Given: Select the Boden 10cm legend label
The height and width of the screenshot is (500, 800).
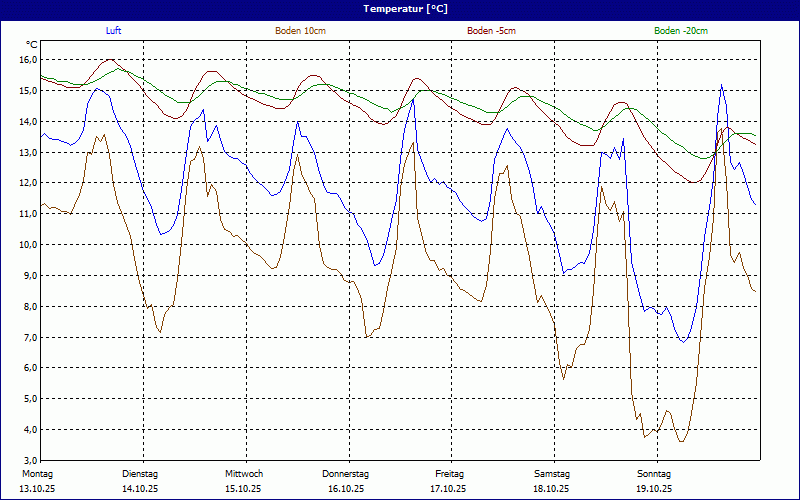Looking at the screenshot, I should click(300, 31).
